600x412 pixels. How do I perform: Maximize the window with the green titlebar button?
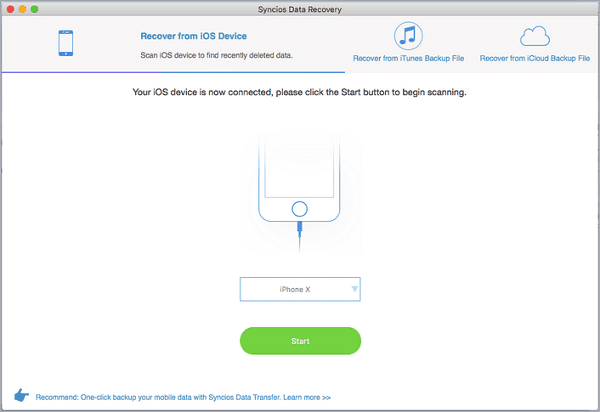(34, 9)
